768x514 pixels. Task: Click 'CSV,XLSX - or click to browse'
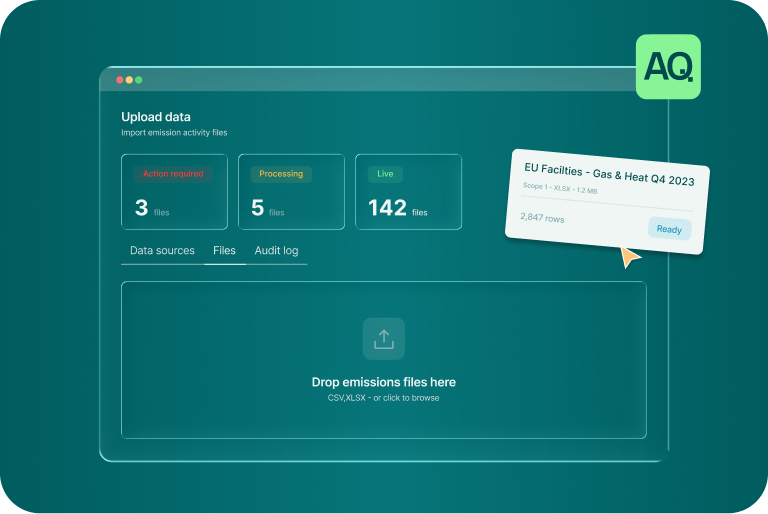click(x=384, y=398)
